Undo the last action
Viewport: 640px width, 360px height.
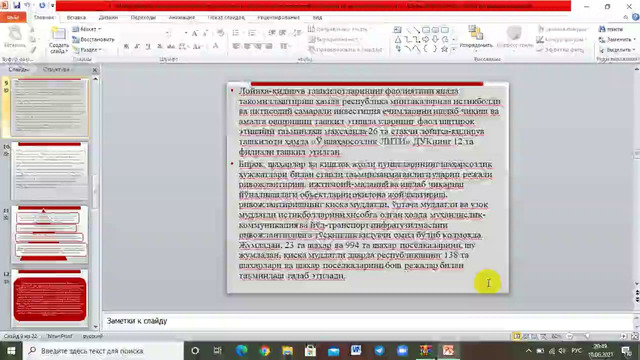click(28, 5)
